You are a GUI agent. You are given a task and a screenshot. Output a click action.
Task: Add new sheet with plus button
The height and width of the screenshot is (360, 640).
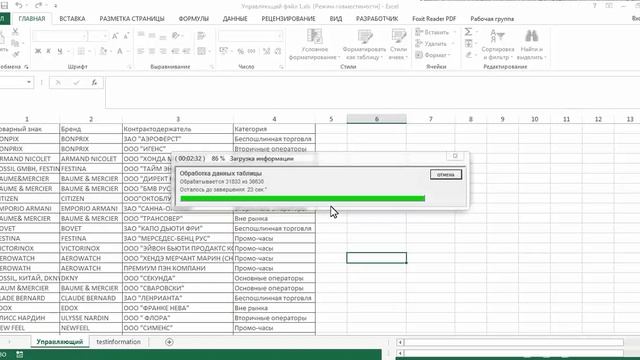click(x=169, y=342)
